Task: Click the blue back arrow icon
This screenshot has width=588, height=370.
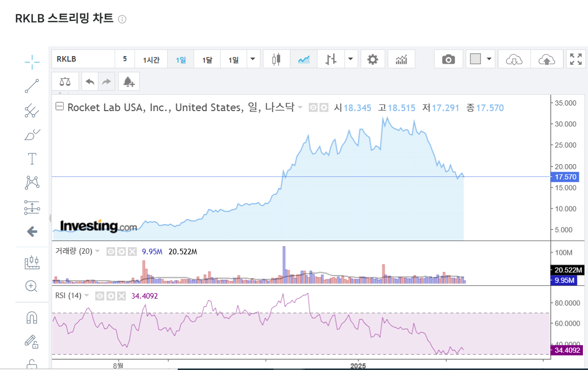Action: click(x=32, y=231)
